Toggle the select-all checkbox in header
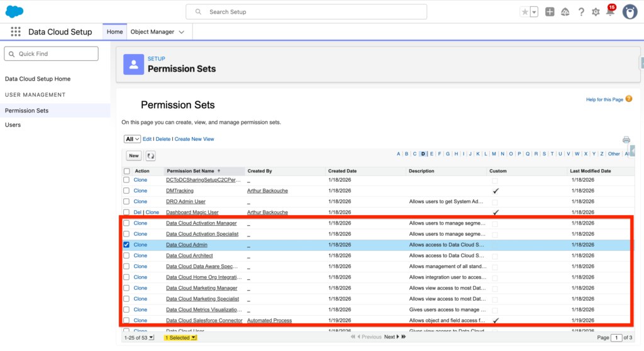Screen dimensions: 644x351 pos(127,171)
